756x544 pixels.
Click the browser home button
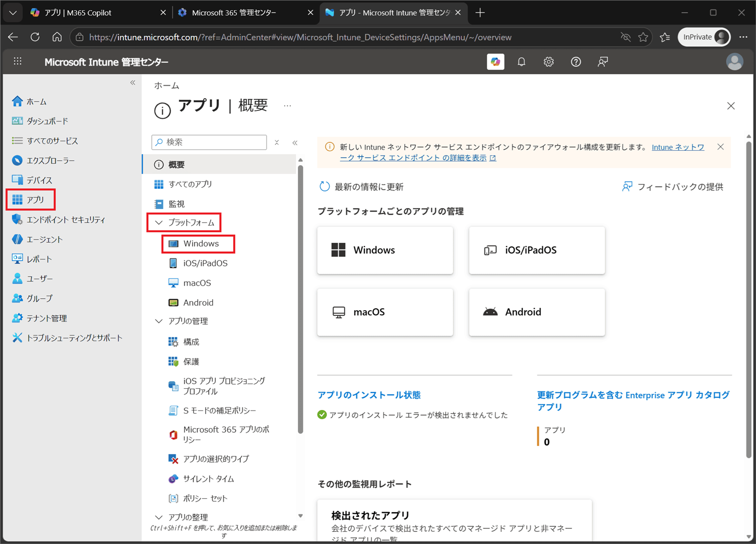(57, 37)
